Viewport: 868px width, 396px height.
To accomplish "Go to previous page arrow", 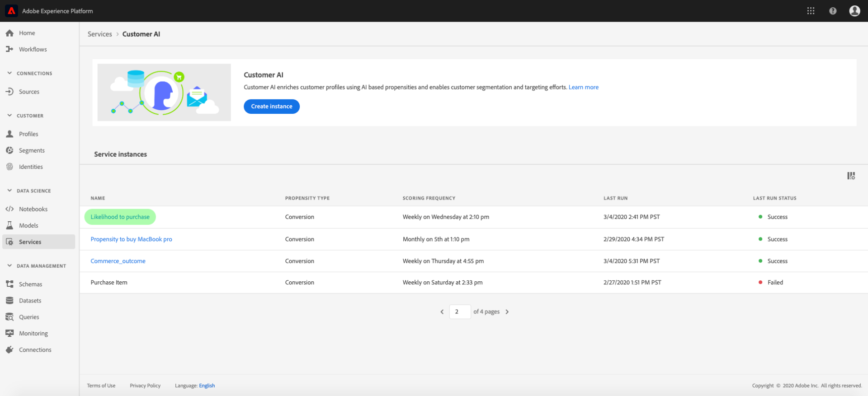I will tap(442, 312).
